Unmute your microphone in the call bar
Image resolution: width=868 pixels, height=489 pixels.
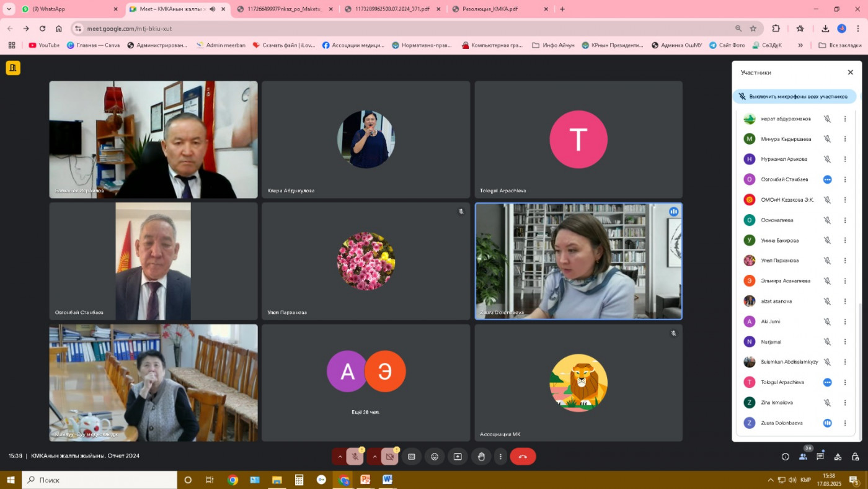pyautogui.click(x=355, y=457)
